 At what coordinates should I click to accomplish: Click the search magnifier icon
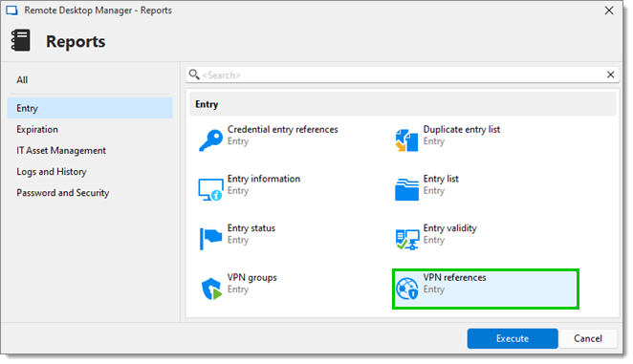coord(194,75)
